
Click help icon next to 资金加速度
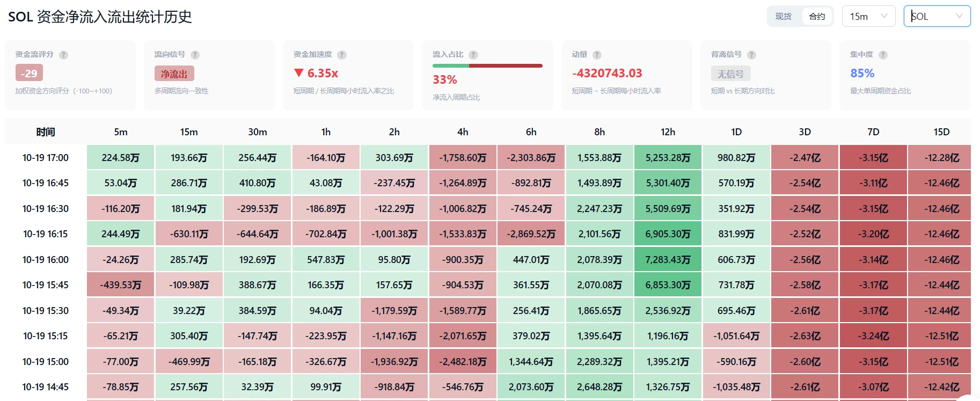click(342, 55)
